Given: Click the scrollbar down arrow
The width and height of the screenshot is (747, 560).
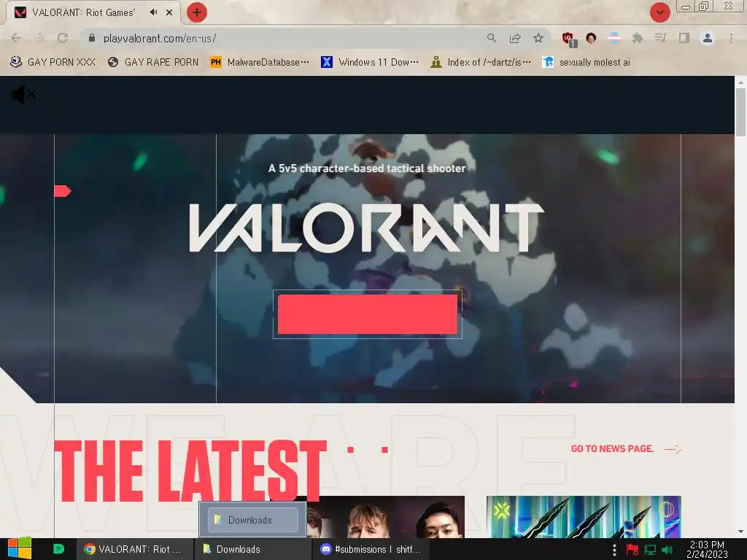Looking at the screenshot, I should coord(740,532).
